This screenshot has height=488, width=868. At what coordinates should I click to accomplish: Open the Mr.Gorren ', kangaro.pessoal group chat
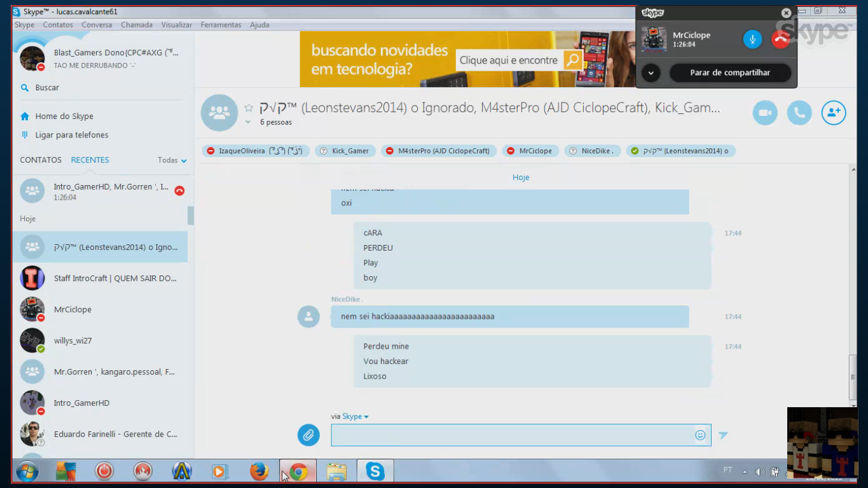[100, 372]
